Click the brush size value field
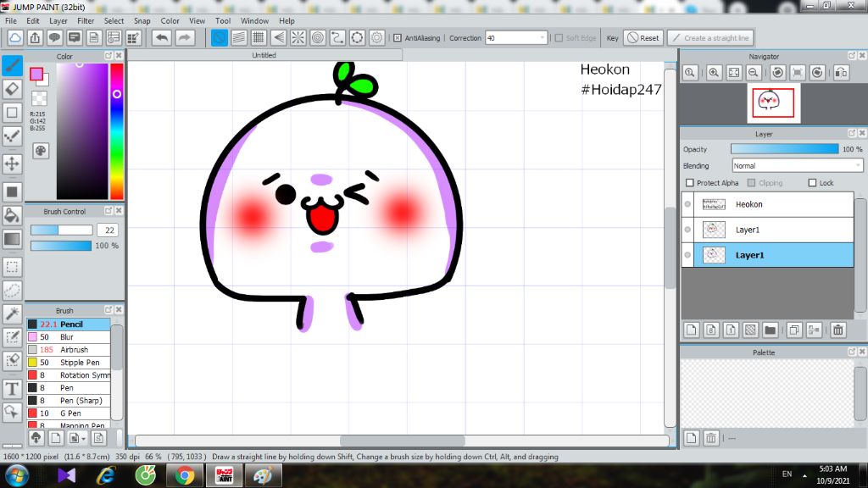The image size is (868, 488). (x=108, y=230)
